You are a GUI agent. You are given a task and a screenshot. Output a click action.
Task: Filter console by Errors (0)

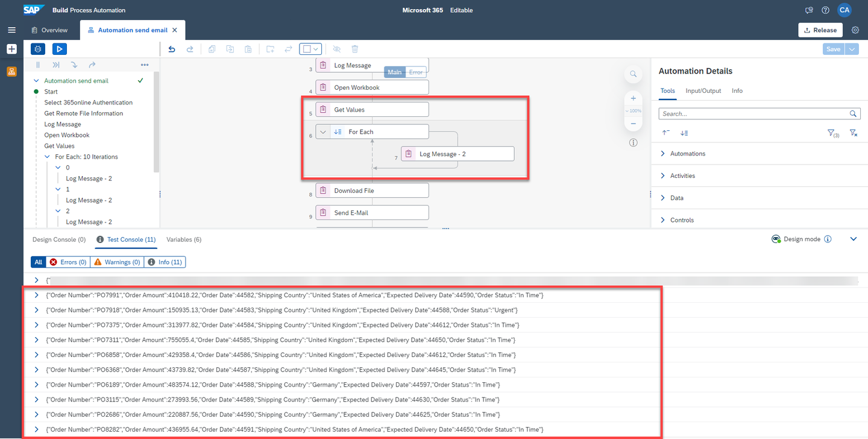click(x=68, y=262)
